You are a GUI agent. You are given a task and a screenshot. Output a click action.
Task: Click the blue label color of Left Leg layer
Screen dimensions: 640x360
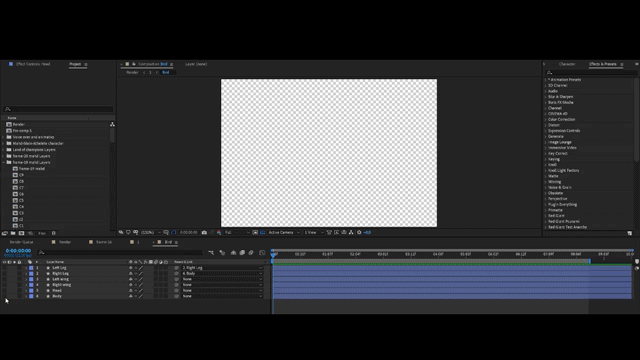point(31,268)
